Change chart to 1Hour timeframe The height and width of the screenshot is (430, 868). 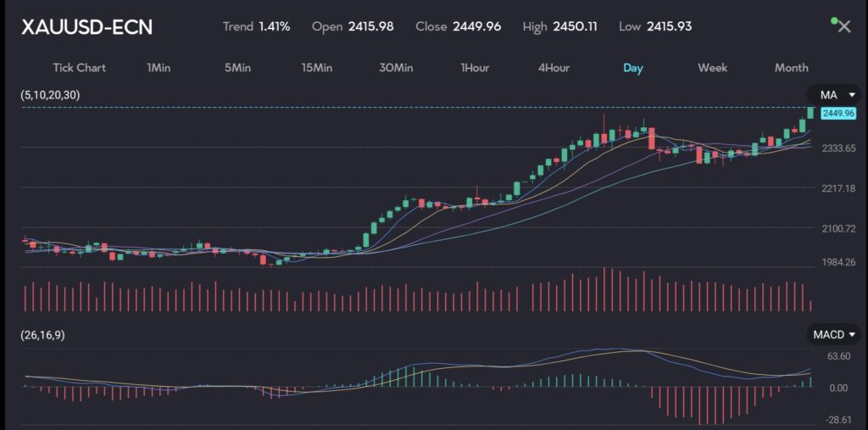[476, 68]
